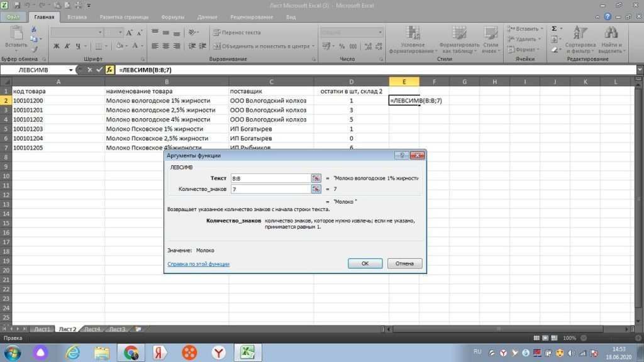Click the AutoSum sigma icon
This screenshot has height=362, width=644.
pos(554,29)
